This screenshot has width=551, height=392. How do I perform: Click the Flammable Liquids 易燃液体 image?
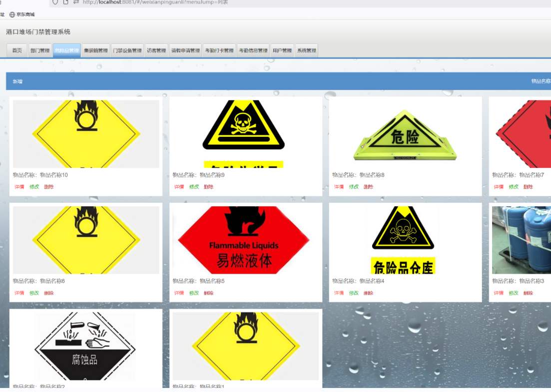pos(245,240)
